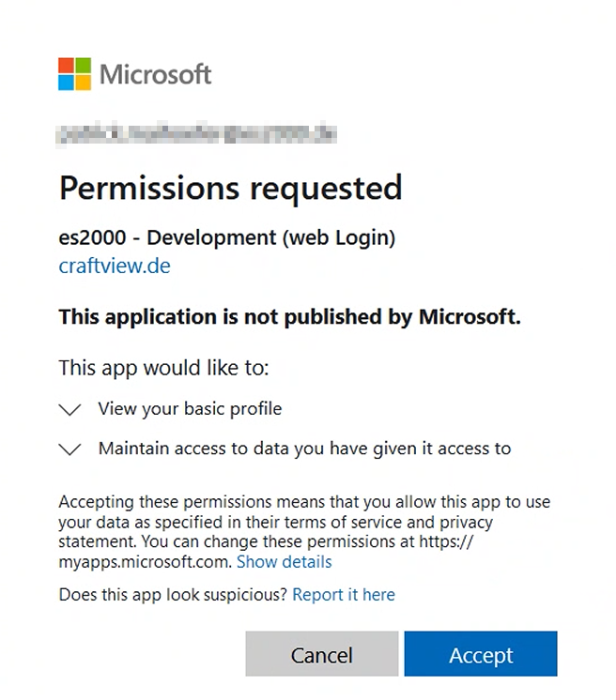The height and width of the screenshot is (700, 616).
Task: Click Does this app look suspicious text
Action: 173,595
